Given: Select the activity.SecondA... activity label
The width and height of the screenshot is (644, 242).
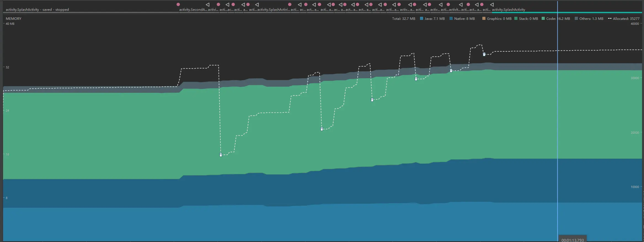Looking at the screenshot, I should 193,9.
